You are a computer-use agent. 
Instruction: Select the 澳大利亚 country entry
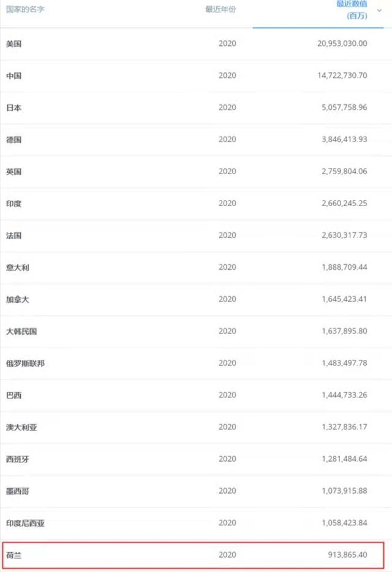tap(21, 427)
